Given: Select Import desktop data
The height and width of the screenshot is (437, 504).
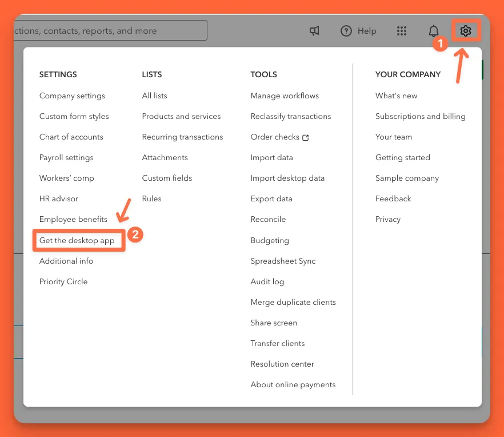Looking at the screenshot, I should [287, 178].
